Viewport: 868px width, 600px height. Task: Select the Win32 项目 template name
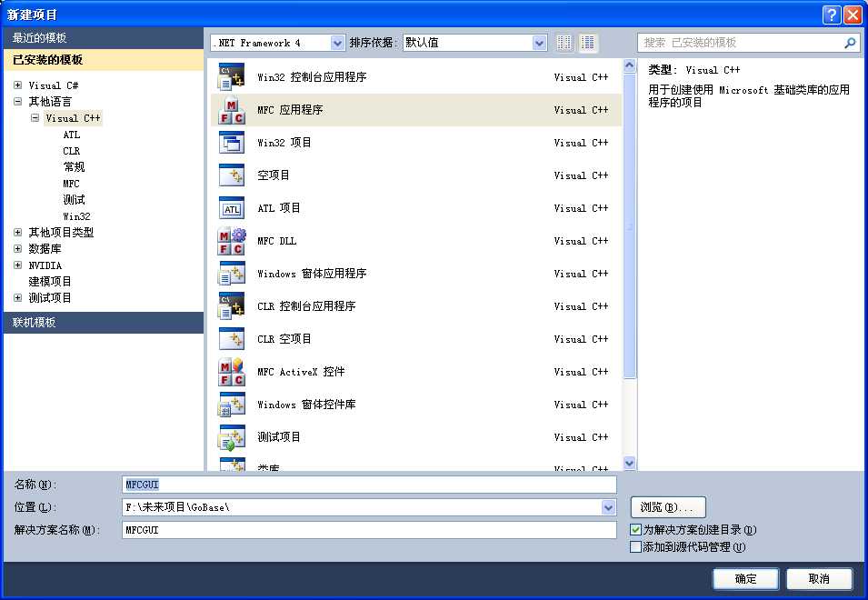pyautogui.click(x=284, y=142)
